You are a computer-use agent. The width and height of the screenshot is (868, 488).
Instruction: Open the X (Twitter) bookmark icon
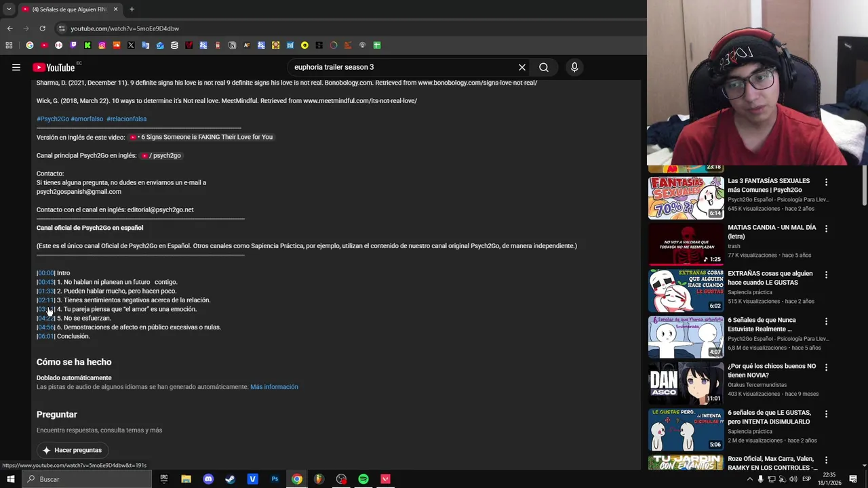[131, 45]
